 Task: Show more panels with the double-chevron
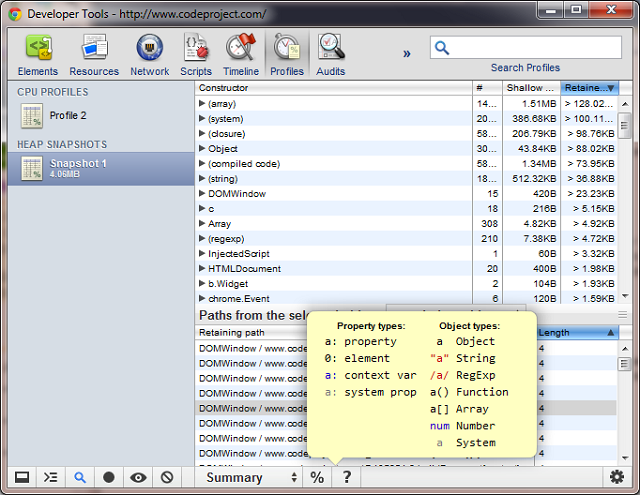coord(407,53)
